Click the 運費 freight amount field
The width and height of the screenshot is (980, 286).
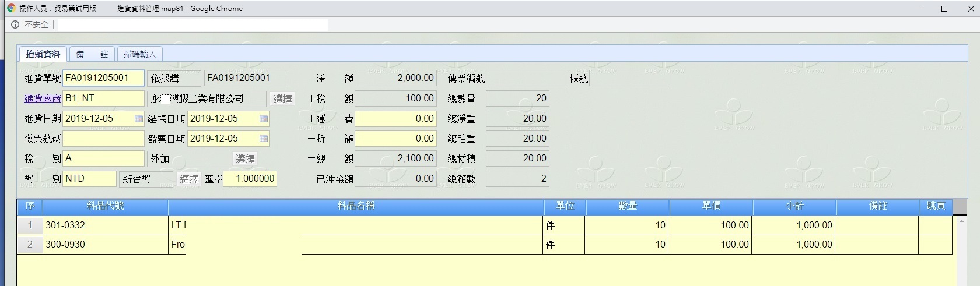tap(395, 119)
